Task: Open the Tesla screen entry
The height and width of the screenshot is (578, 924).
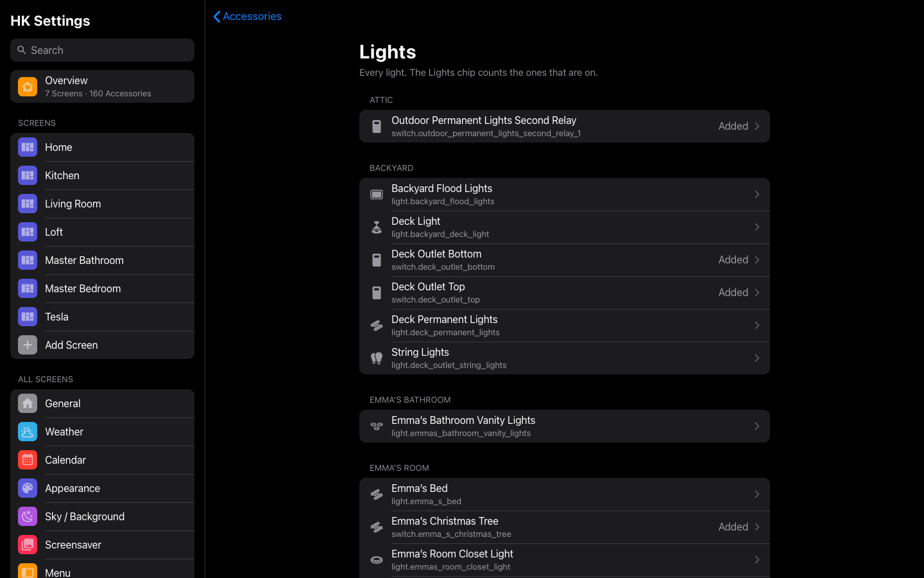Action: (102, 317)
